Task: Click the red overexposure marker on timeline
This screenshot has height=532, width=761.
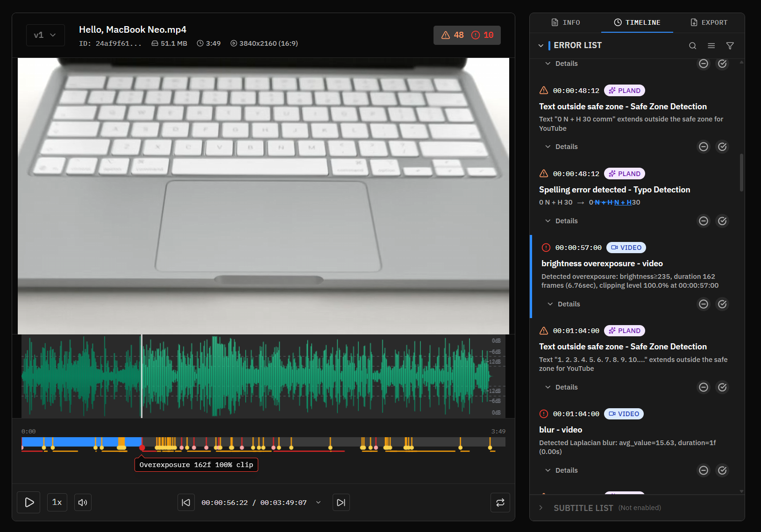Action: (142, 448)
